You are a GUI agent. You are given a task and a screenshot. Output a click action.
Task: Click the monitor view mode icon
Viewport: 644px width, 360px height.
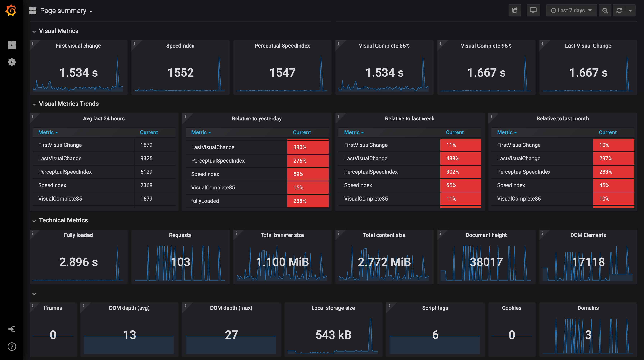click(x=533, y=11)
